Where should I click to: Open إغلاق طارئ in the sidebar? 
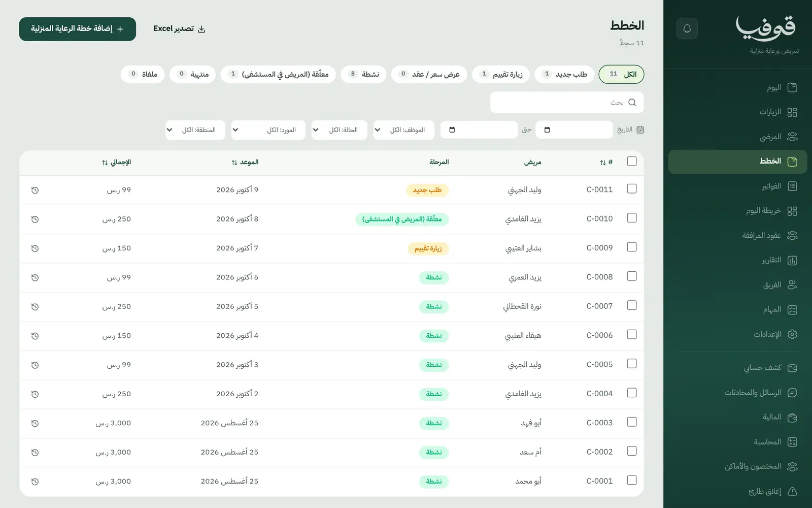point(738,491)
